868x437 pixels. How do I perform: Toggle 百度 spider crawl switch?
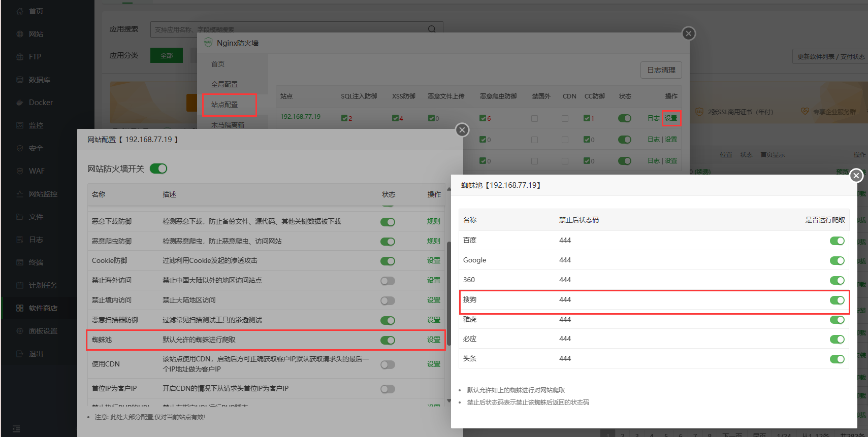837,241
